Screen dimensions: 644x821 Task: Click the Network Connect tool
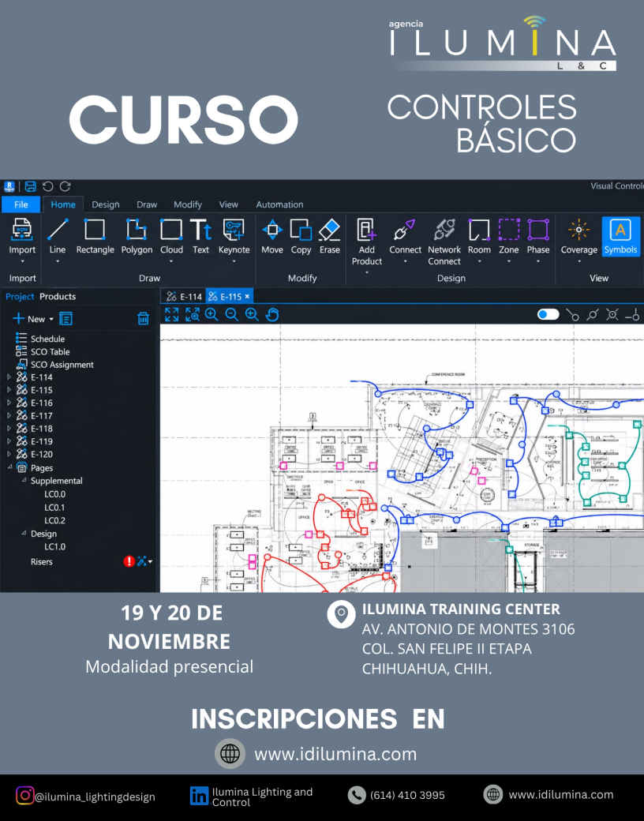click(444, 242)
